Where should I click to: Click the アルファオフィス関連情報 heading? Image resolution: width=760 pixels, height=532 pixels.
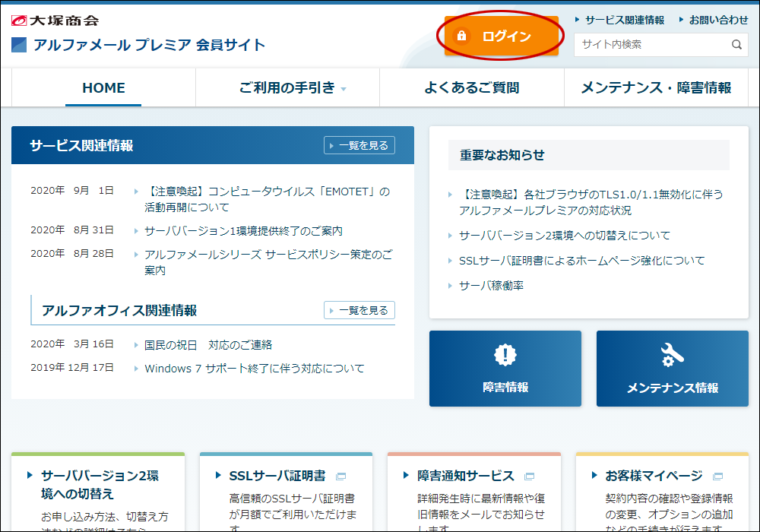click(119, 311)
